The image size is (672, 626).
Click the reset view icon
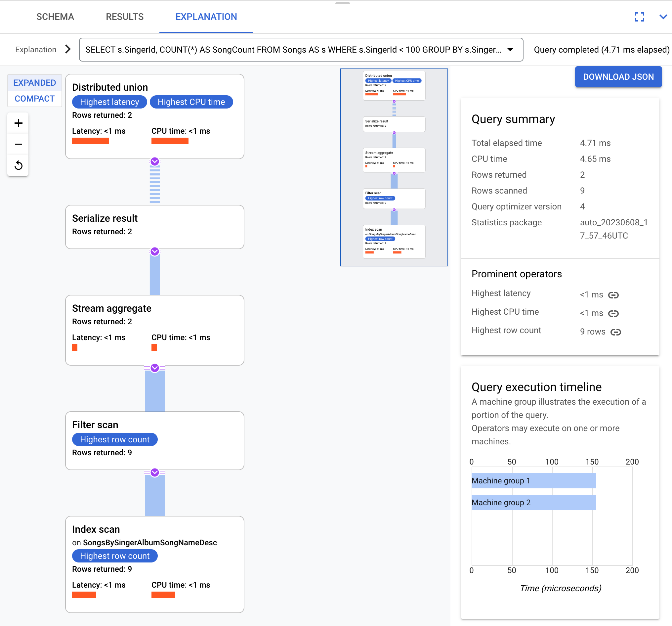18,165
